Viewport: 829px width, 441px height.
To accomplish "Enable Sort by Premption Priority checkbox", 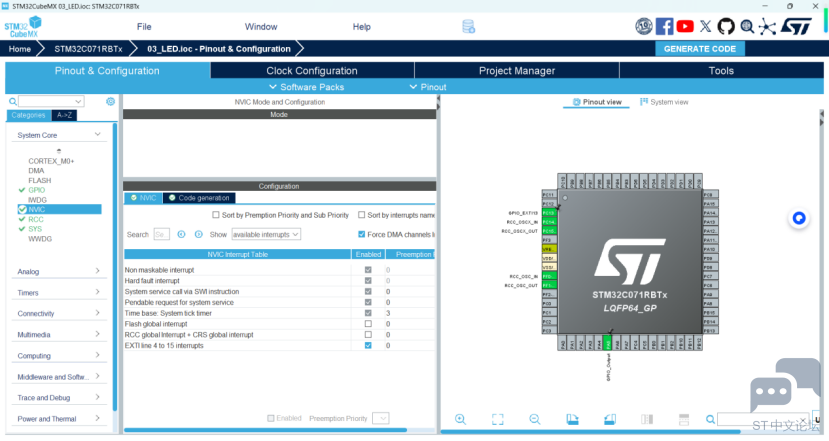I will [x=216, y=215].
